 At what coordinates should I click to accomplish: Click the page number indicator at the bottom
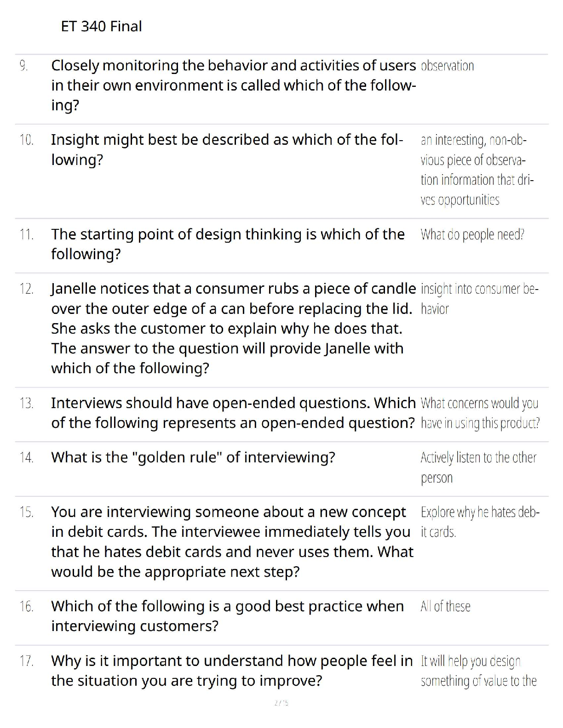(281, 703)
